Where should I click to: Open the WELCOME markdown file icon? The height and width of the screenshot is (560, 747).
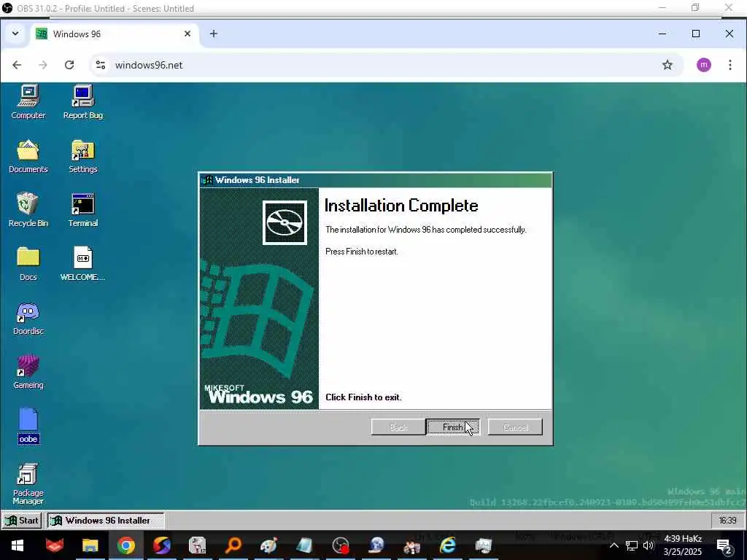83,264
